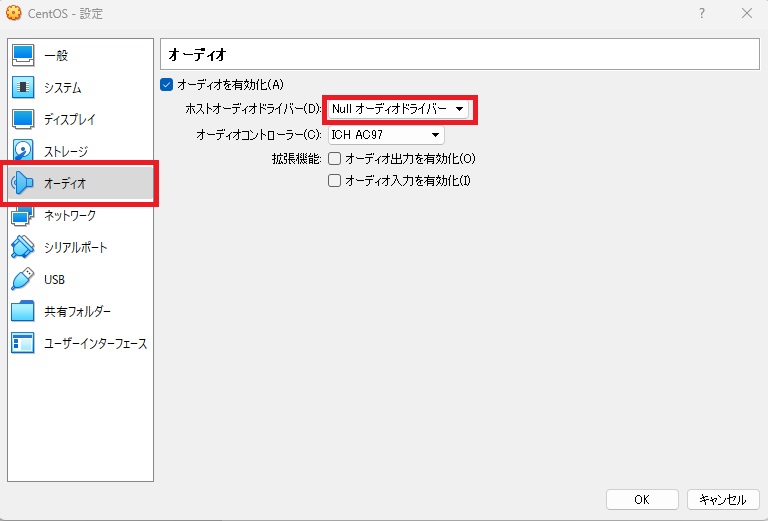The image size is (768, 521).
Task: Click the CentOS - 設定 window title
Action: (x=65, y=14)
